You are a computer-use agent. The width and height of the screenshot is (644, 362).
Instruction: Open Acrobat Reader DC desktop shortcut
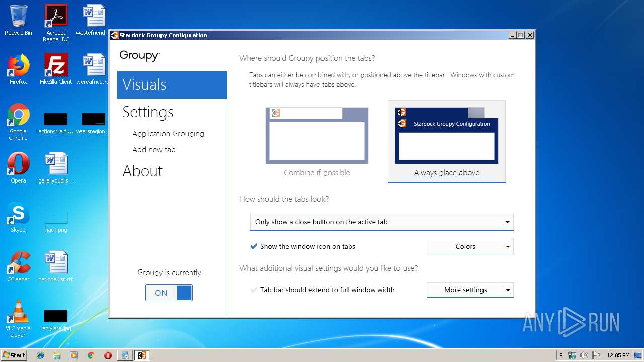click(x=56, y=23)
